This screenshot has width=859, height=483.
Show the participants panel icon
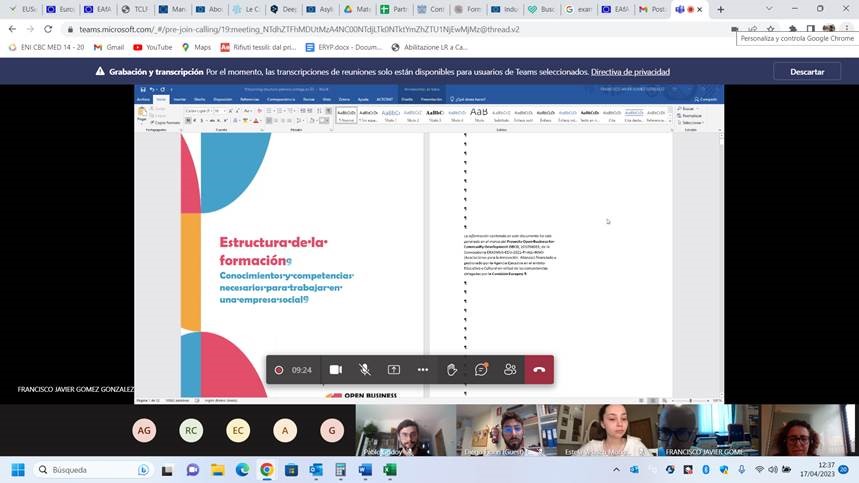coord(510,370)
